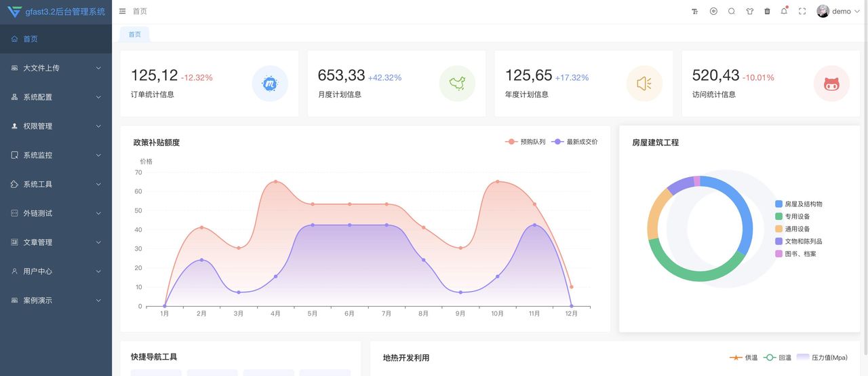Viewport: 868px width, 376px height.
Task: Open the 文章管理 sidebar menu
Action: (56, 242)
